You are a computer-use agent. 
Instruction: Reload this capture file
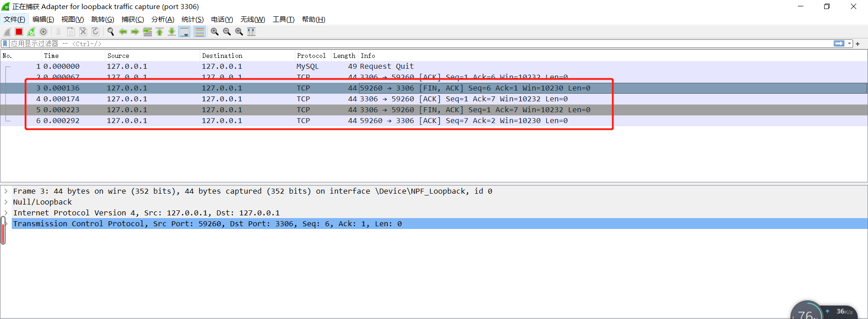click(x=95, y=32)
